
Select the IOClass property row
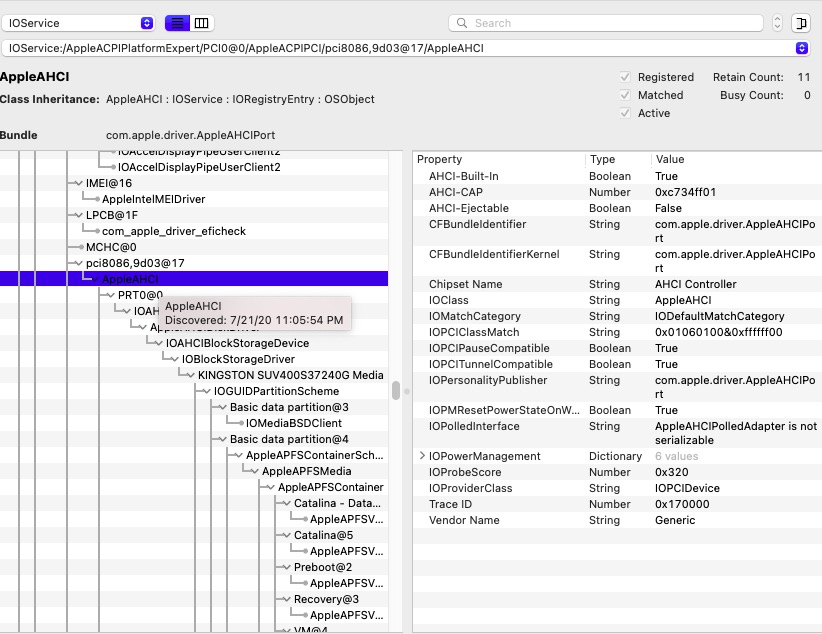(617, 300)
